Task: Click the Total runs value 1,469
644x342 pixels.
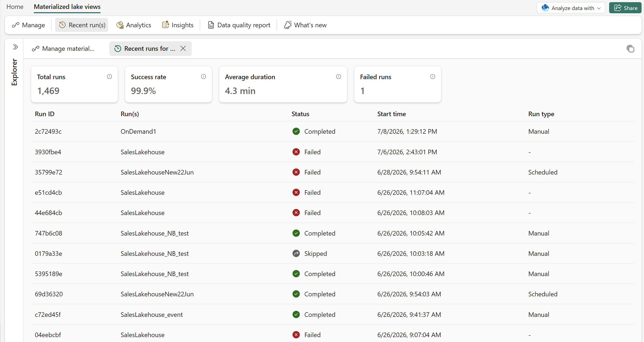Action: 48,91
